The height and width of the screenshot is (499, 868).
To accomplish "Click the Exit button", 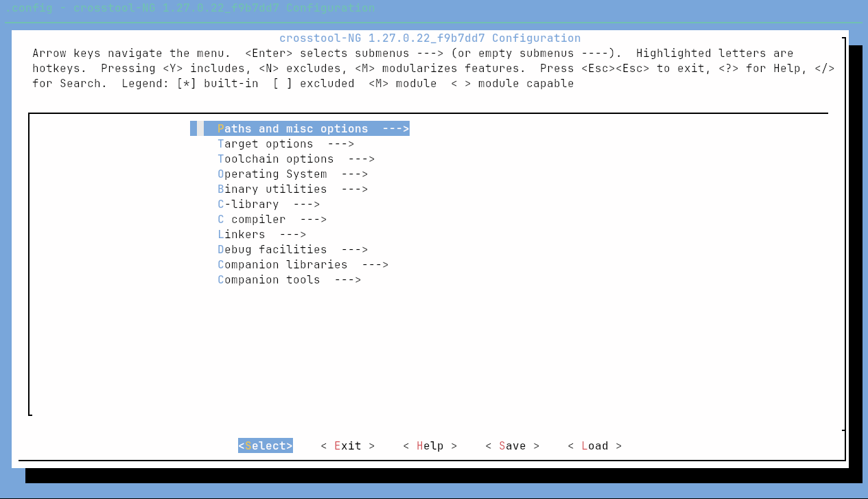I will pos(348,445).
